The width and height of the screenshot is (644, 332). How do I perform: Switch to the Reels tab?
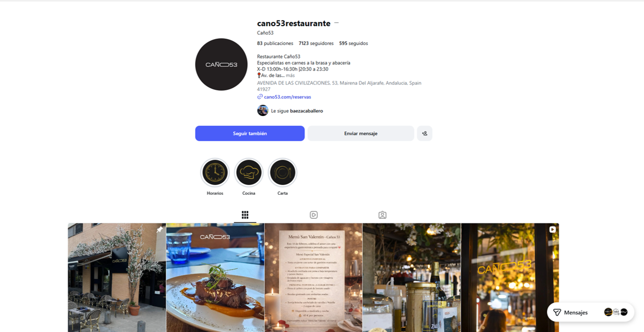(x=314, y=215)
